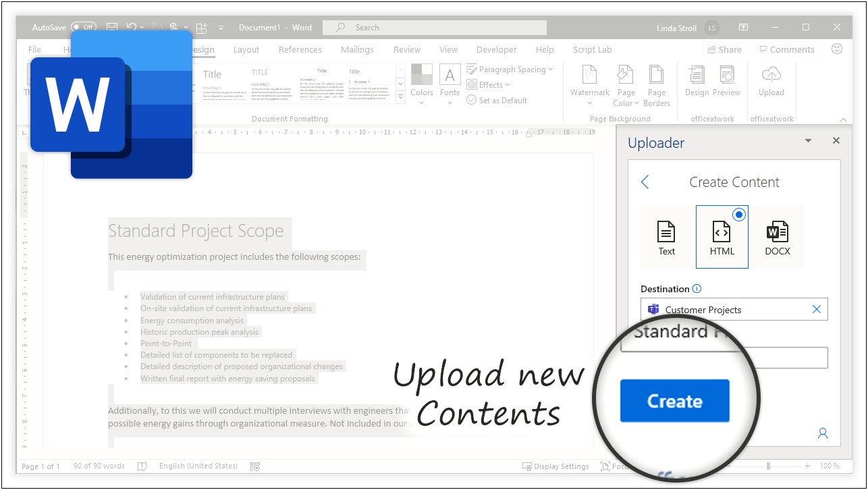868x490 pixels.
Task: Switch to the Layout tab
Action: pos(246,49)
